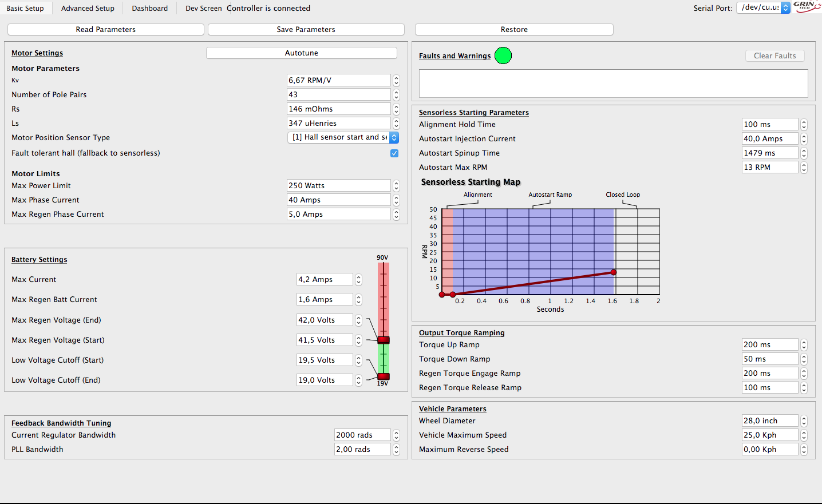Click the Max Regen Voltage slider handle

tap(384, 340)
